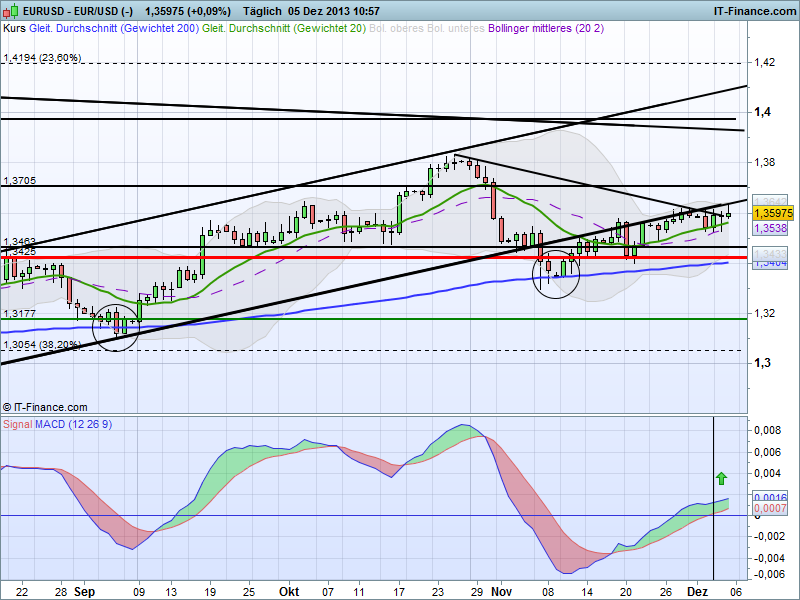Toggle the Bol. oberes legend entry
This screenshot has height=600, width=800.
[396, 28]
